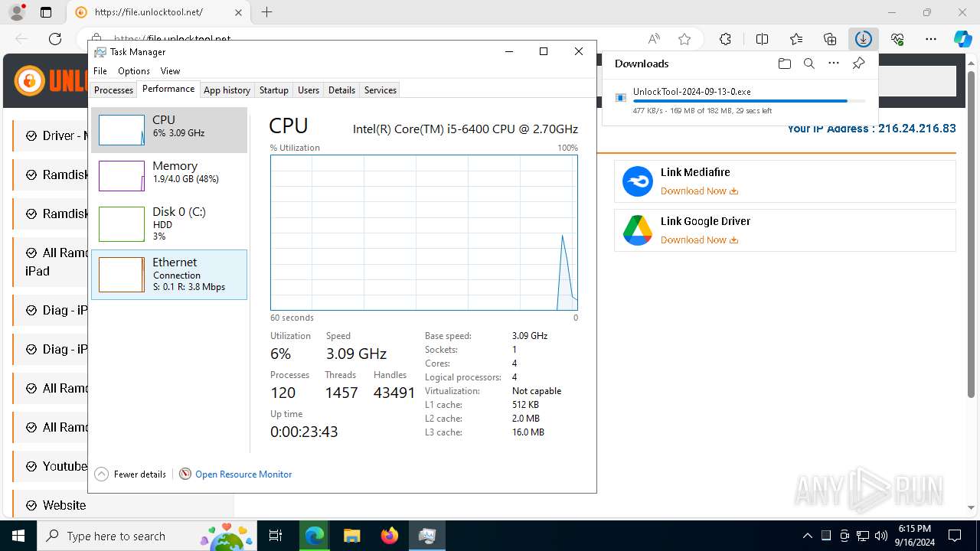Switch to App history tab
This screenshot has height=551, width=980.
227,90
